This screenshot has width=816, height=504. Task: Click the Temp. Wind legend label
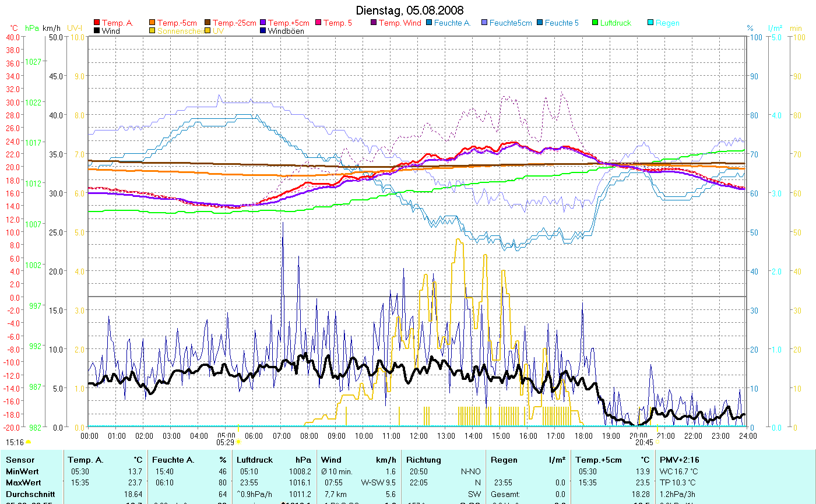tap(400, 23)
